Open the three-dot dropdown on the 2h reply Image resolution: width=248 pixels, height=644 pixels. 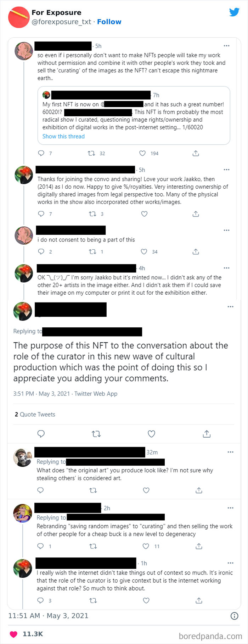click(231, 508)
